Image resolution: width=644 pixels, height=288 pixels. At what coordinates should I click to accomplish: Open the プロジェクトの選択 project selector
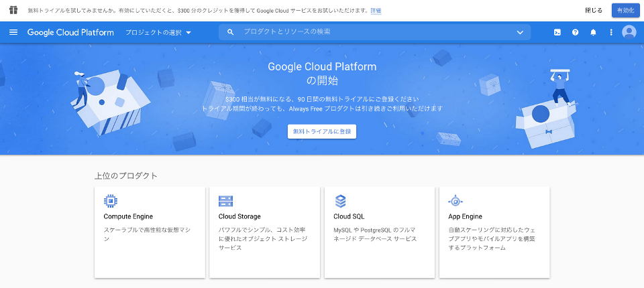(158, 32)
